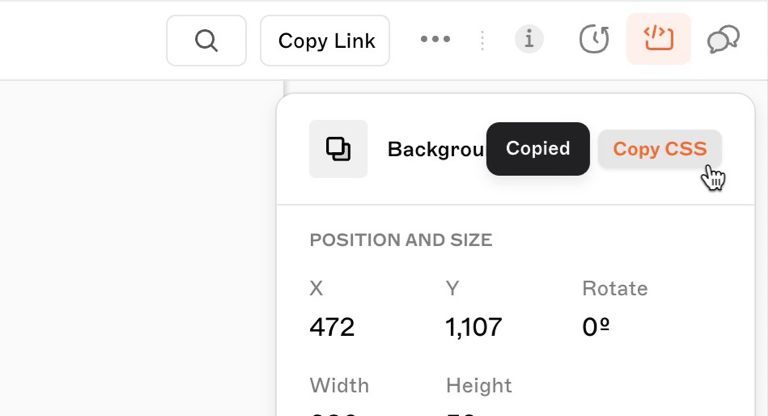Click the Copy Link button
Viewport: 768px width, 416px height.
tap(325, 40)
